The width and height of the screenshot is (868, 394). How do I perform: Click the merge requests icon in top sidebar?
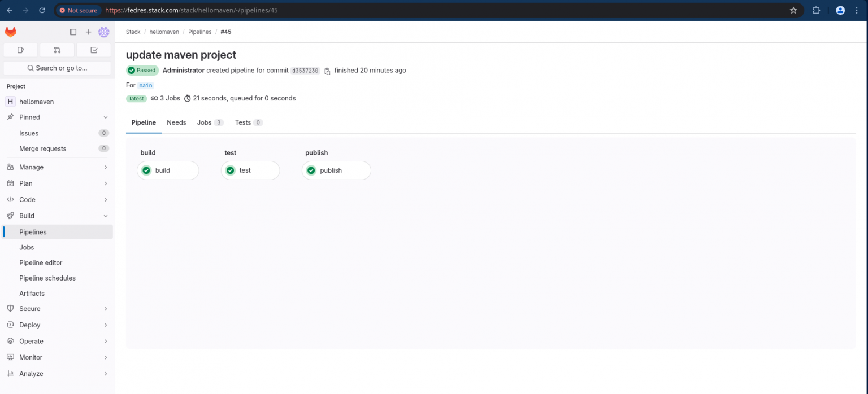[57, 50]
